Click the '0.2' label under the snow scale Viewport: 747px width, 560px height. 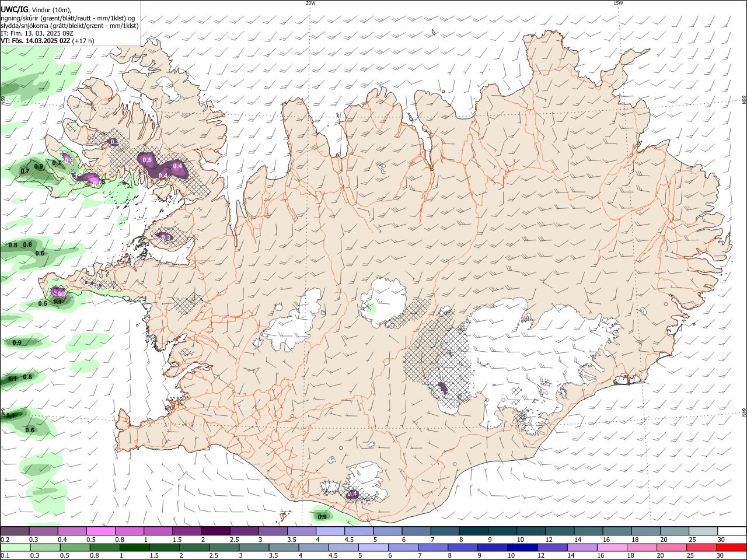5,540
